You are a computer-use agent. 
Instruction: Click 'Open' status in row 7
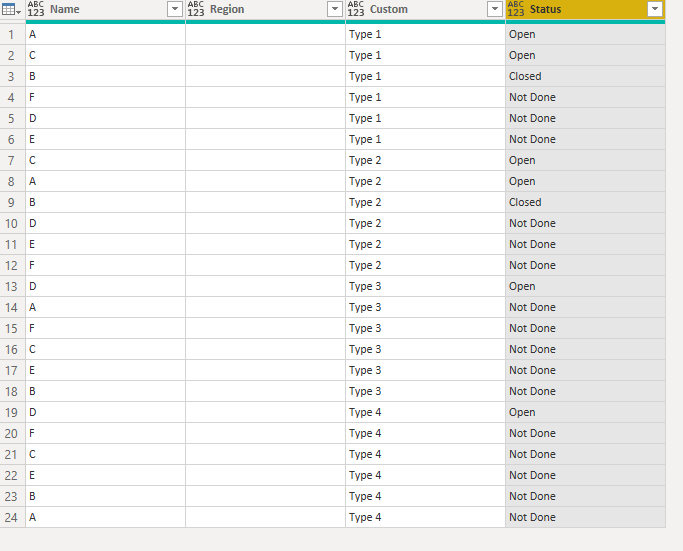pyautogui.click(x=585, y=160)
